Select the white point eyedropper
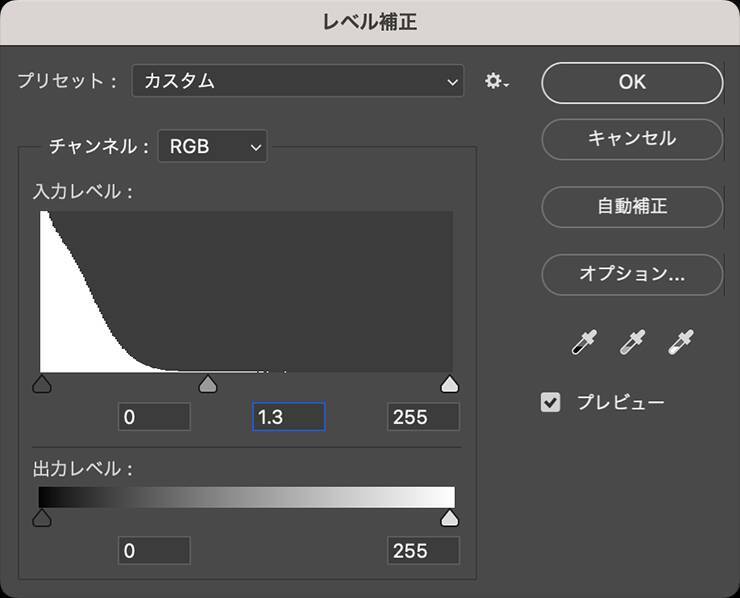The width and height of the screenshot is (740, 598). coord(681,342)
